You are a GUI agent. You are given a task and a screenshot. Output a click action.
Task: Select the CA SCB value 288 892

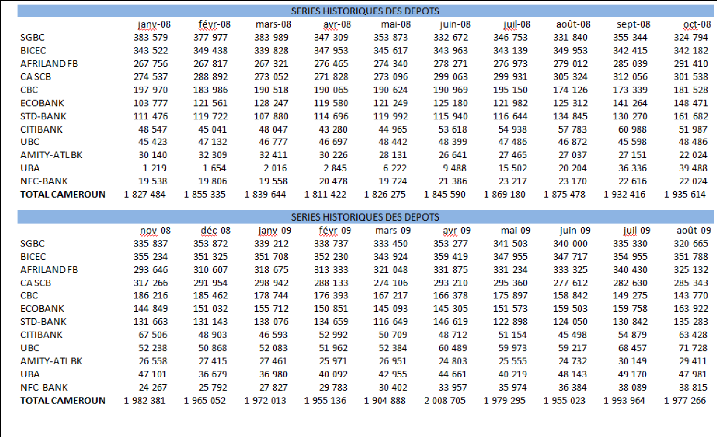point(210,77)
